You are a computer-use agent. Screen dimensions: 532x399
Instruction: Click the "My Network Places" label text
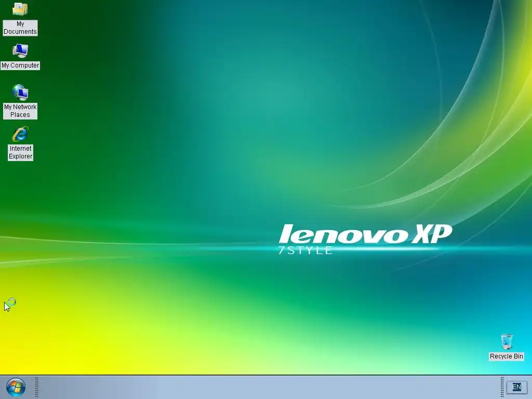[x=20, y=111]
